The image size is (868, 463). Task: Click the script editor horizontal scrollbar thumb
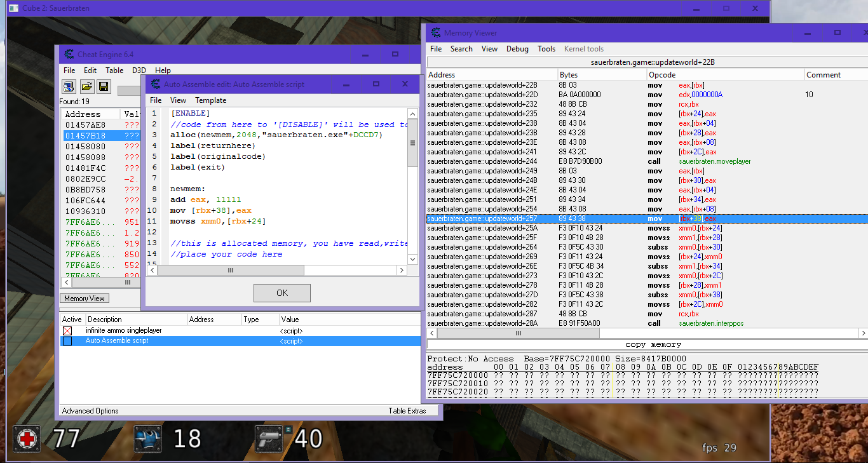point(230,270)
